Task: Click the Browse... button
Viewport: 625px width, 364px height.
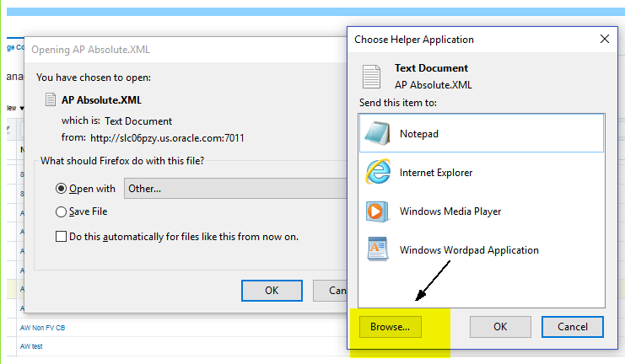Action: [x=391, y=327]
